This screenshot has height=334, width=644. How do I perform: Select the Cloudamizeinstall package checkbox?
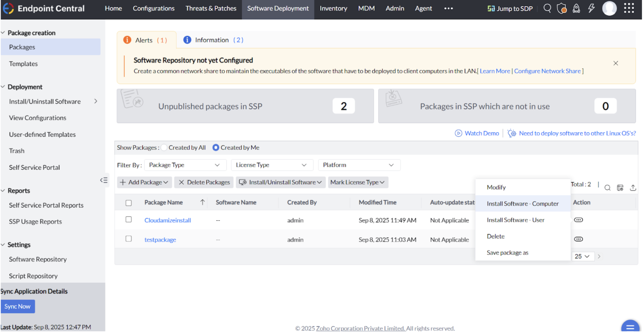[129, 219]
